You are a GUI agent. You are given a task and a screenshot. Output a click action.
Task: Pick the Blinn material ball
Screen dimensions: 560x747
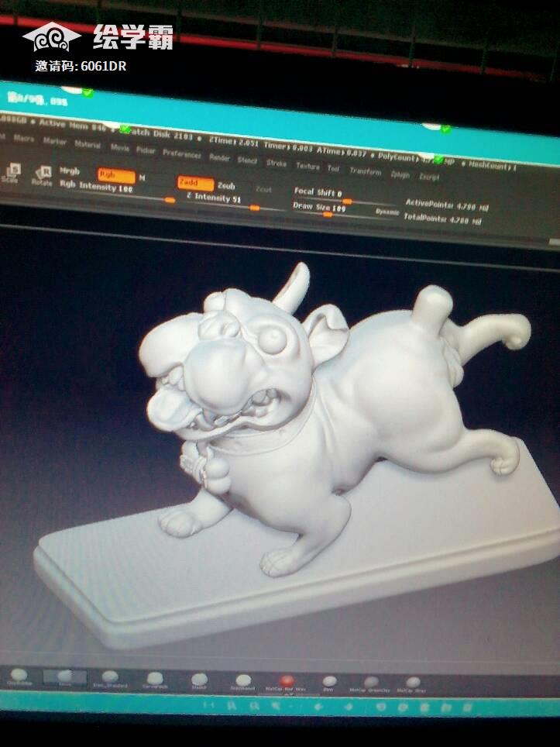329,683
